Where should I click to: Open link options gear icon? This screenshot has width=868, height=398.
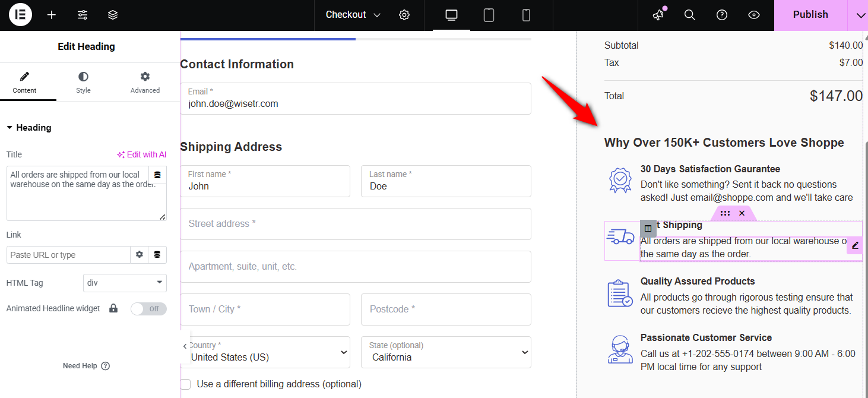coord(140,254)
